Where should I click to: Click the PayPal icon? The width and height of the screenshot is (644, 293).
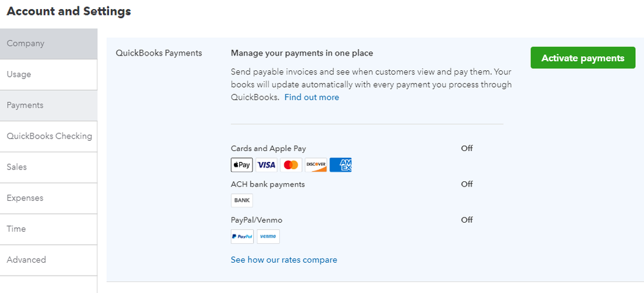242,237
